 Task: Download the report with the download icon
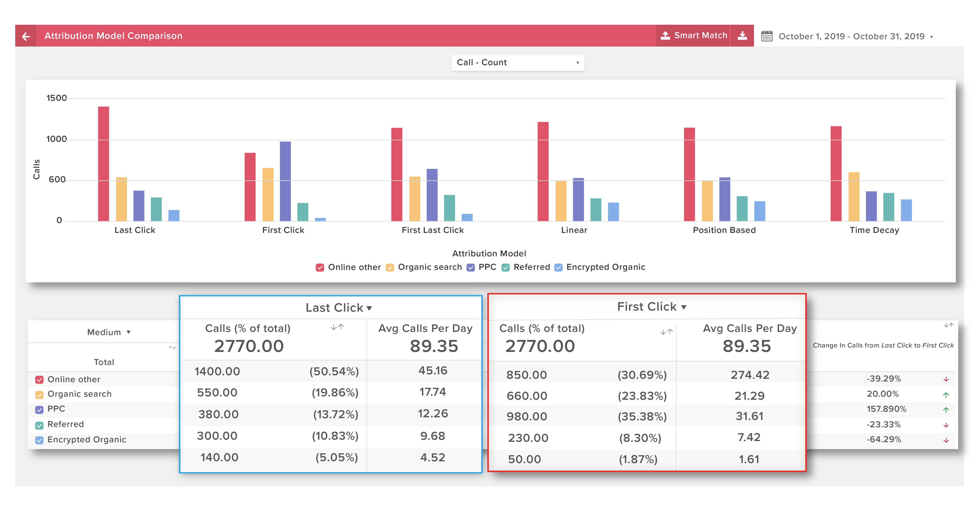pyautogui.click(x=742, y=36)
